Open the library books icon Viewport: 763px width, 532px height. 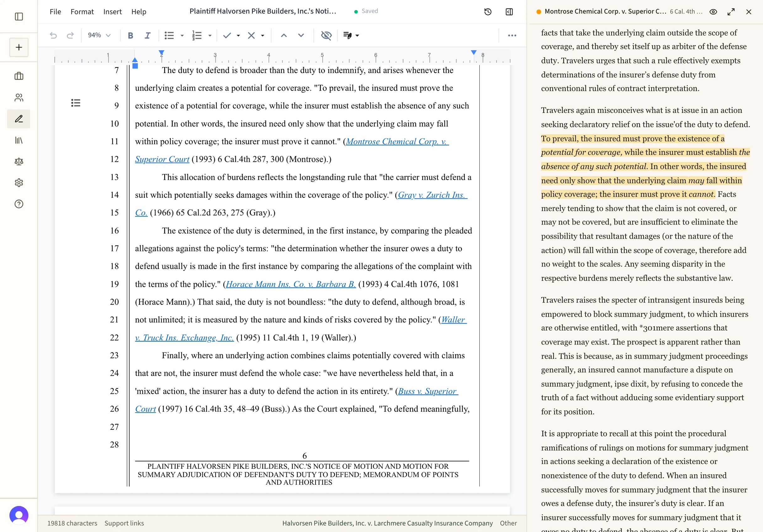tap(19, 140)
